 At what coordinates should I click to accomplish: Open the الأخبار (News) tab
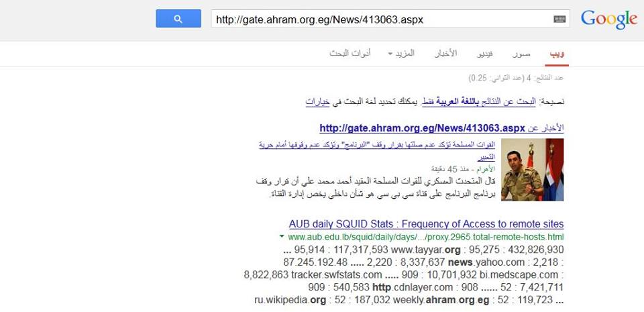(x=445, y=53)
